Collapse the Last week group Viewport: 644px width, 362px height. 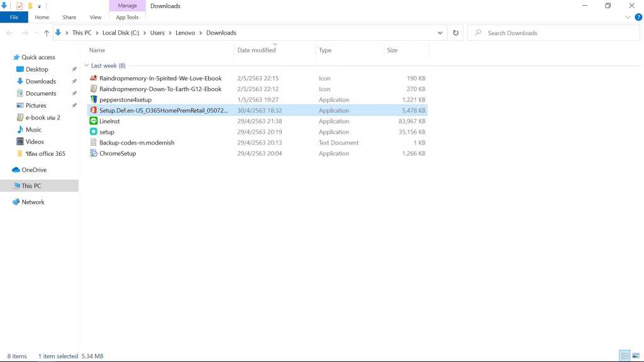pos(86,65)
